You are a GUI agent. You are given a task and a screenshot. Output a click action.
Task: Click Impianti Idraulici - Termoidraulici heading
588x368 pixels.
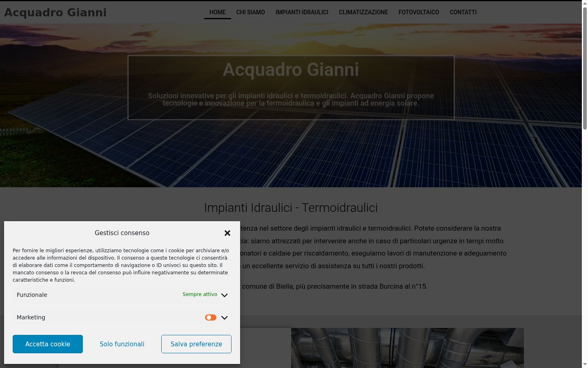click(x=291, y=208)
